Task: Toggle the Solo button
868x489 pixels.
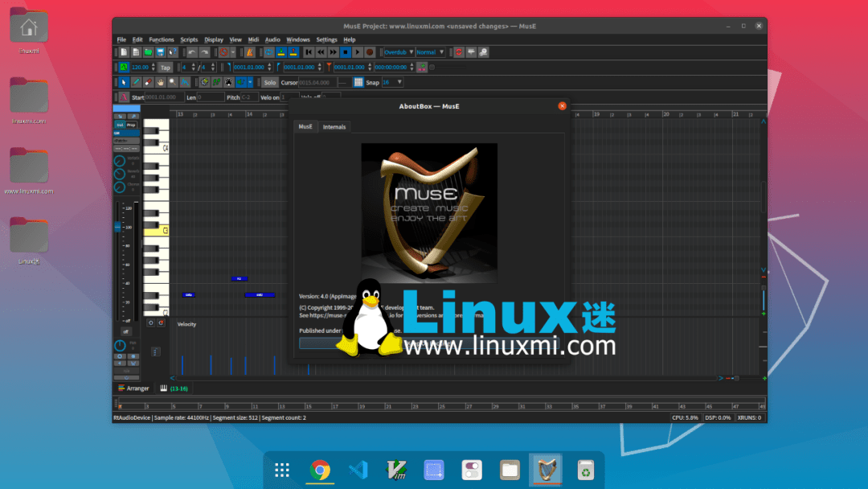Action: (270, 82)
